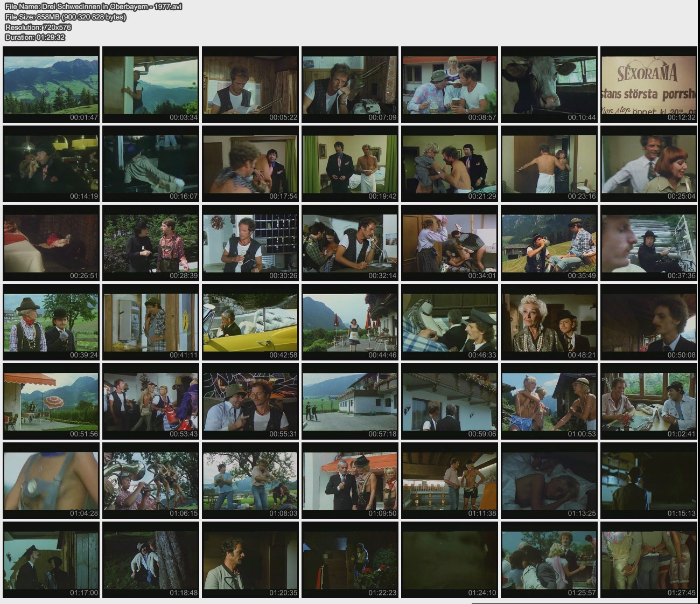700x604 pixels.
Task: Open the yellow car thumbnail at 00:42:58
Action: click(250, 322)
